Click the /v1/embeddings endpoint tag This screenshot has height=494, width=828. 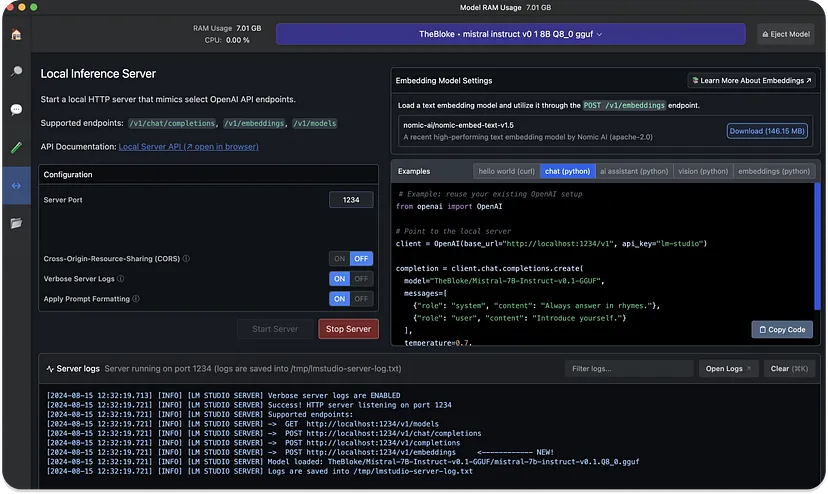(254, 124)
